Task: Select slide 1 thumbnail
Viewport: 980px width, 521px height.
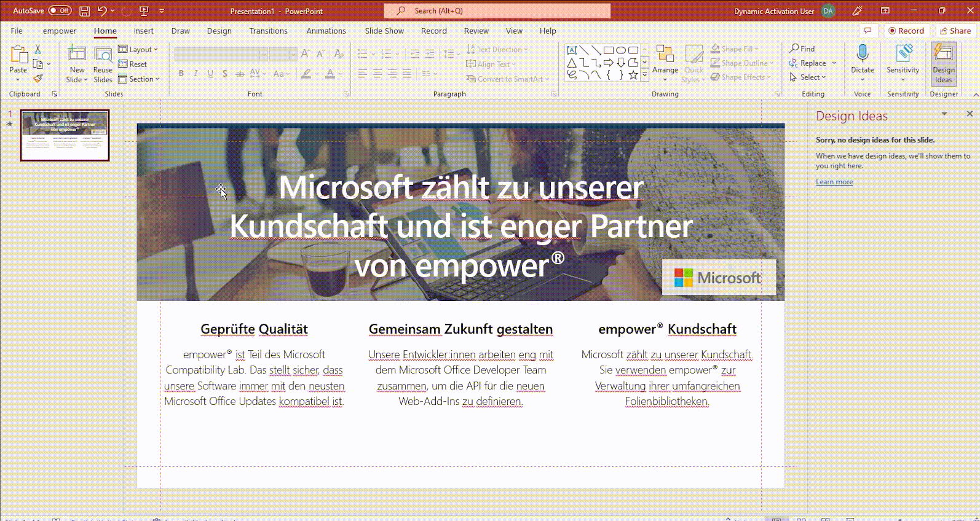Action: 65,135
